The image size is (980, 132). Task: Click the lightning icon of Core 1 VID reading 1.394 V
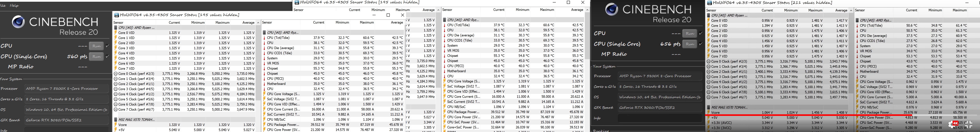click(x=708, y=25)
